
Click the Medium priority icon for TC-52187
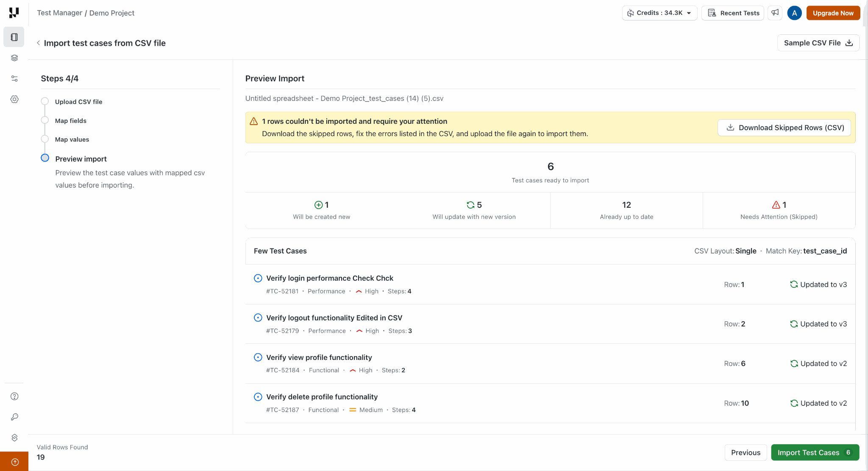point(353,410)
